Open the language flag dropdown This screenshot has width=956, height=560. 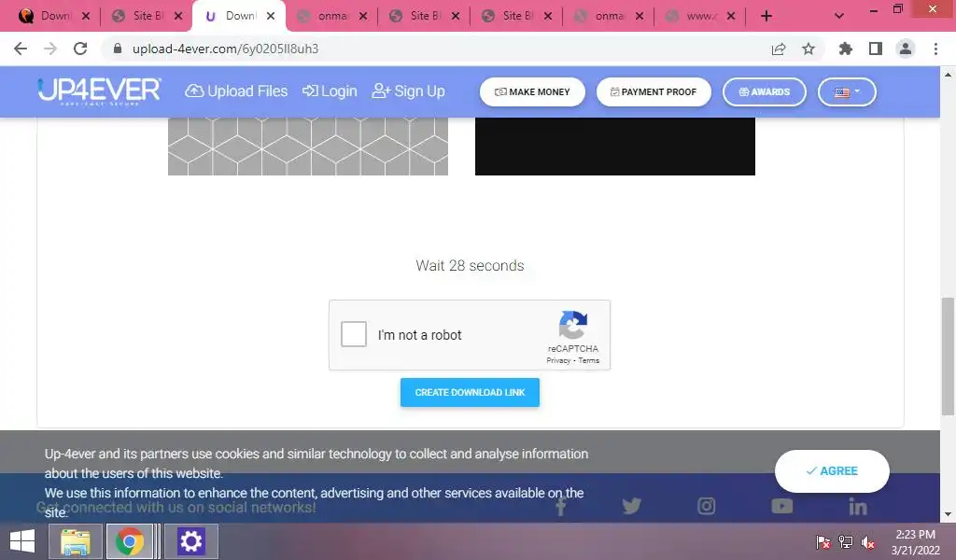[847, 92]
